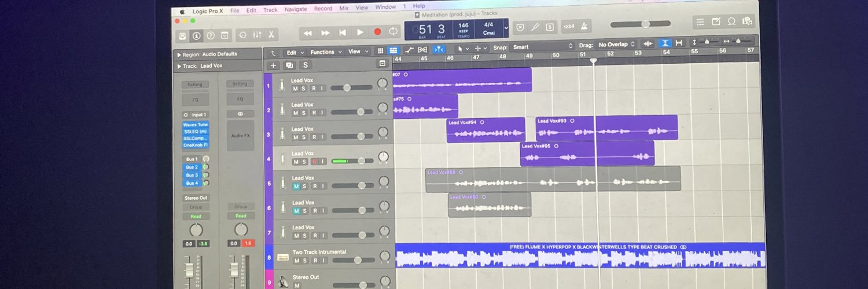This screenshot has width=868, height=289.
Task: Toggle Show Automation curve icon
Action: click(x=409, y=50)
